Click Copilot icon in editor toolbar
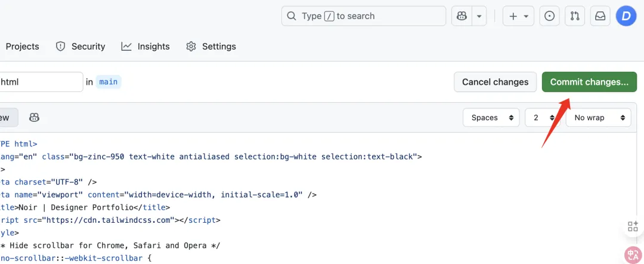 pos(35,118)
